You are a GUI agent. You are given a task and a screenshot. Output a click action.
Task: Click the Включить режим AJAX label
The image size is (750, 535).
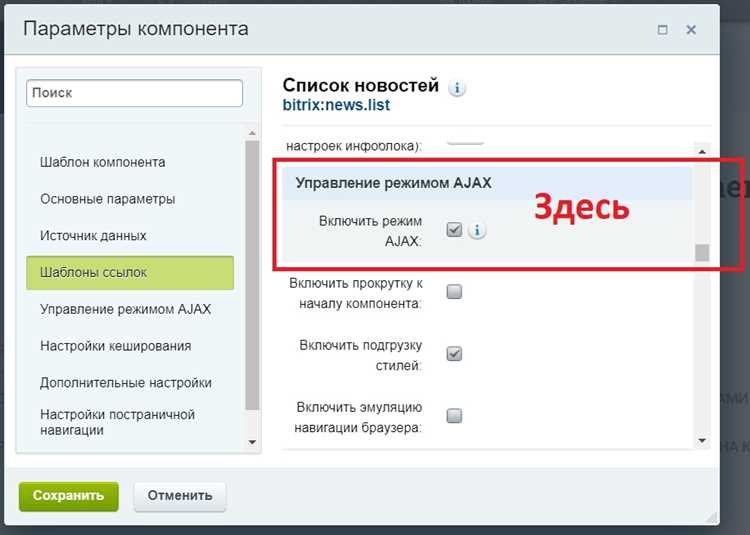[370, 231]
